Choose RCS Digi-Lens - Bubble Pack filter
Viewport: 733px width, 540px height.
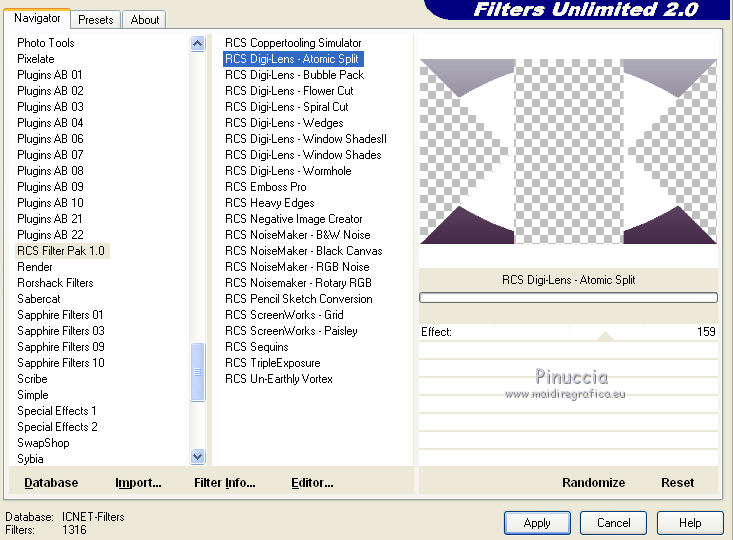click(295, 75)
